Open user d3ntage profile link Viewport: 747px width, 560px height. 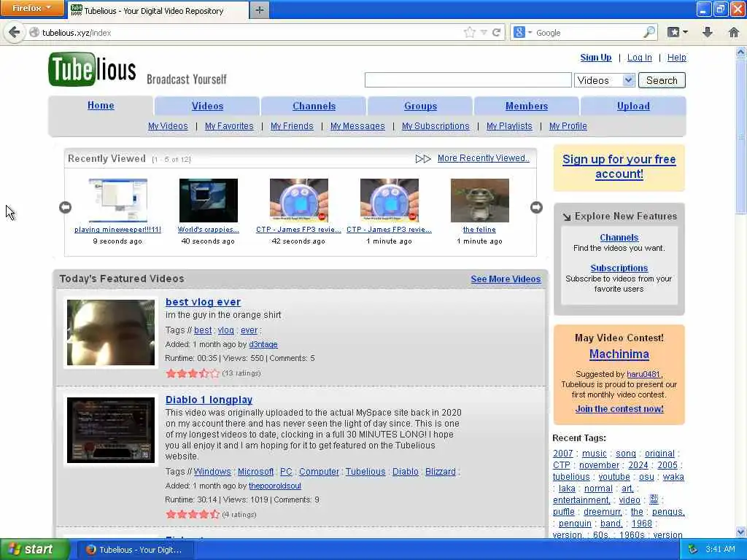(x=263, y=344)
